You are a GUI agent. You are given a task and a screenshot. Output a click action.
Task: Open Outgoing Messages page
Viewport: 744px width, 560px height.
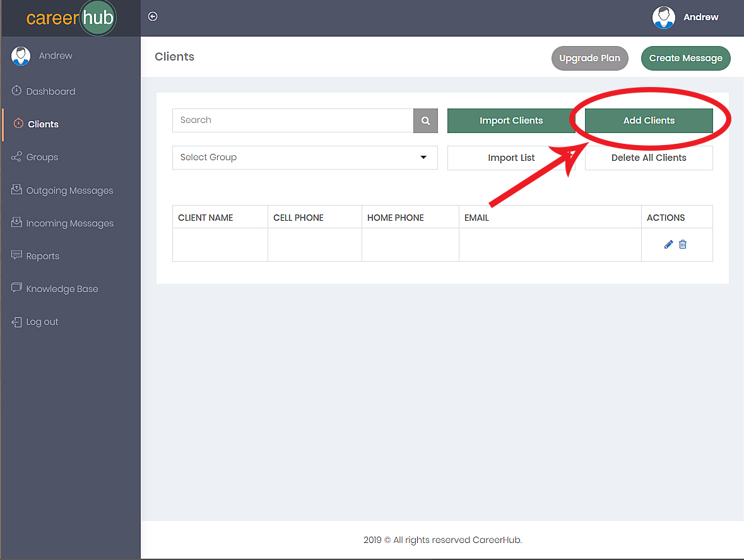pyautogui.click(x=70, y=190)
